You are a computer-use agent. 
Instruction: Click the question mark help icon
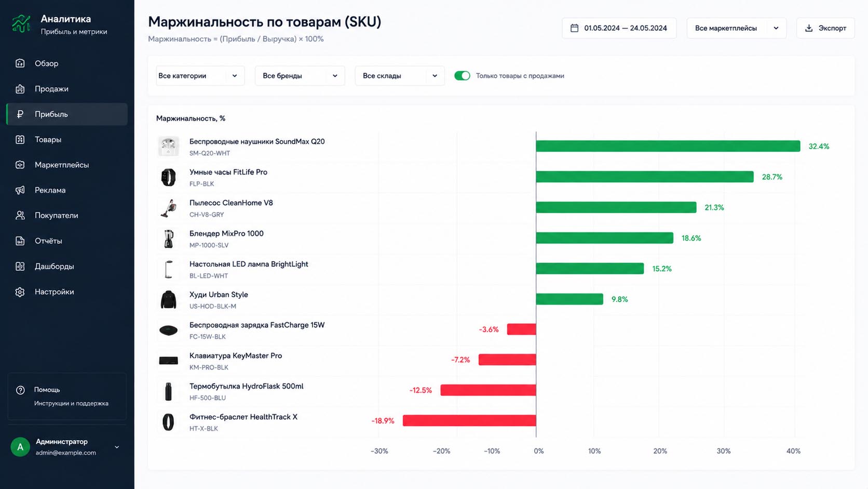tap(20, 390)
